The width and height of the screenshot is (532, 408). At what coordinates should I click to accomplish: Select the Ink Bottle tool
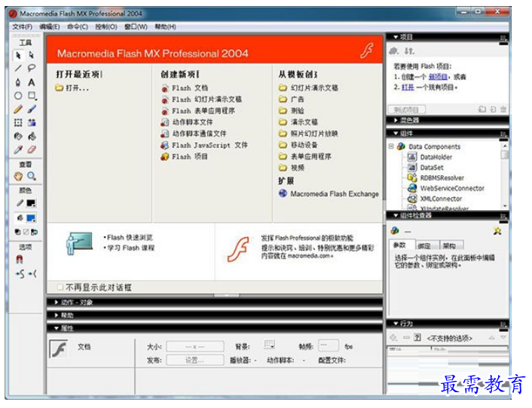coord(18,136)
